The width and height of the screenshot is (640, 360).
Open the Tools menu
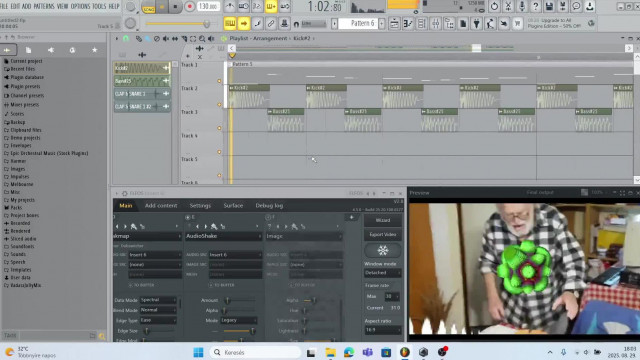99,7
